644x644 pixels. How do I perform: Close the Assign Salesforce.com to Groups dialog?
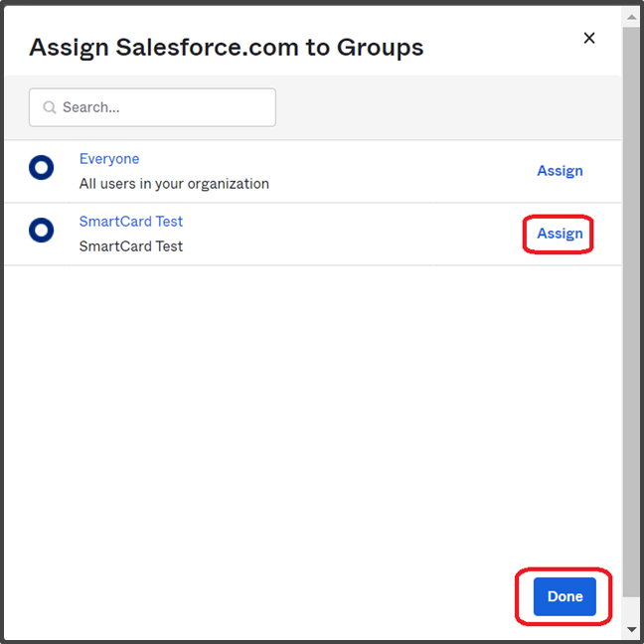pos(589,38)
